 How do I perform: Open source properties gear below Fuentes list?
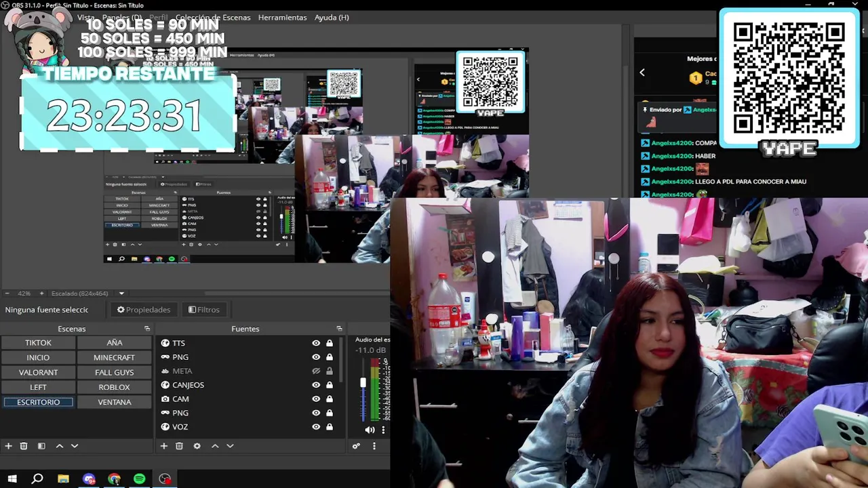click(x=197, y=446)
